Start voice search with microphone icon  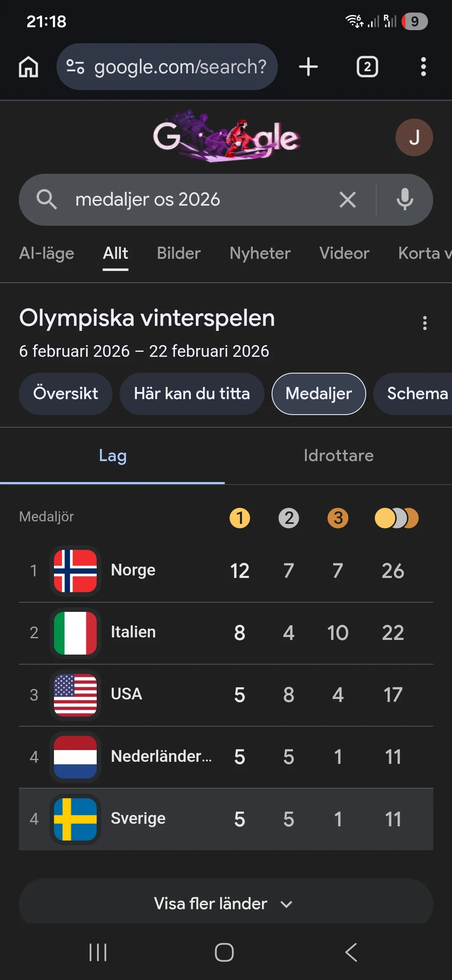pyautogui.click(x=405, y=200)
